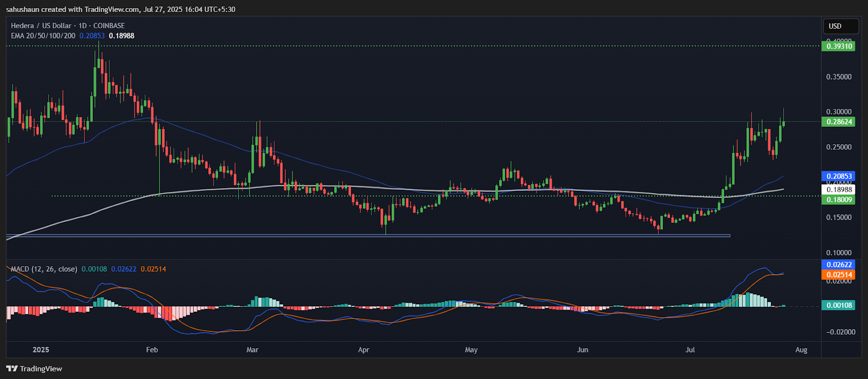Click the green 0.39310 price scale label

tap(839, 46)
